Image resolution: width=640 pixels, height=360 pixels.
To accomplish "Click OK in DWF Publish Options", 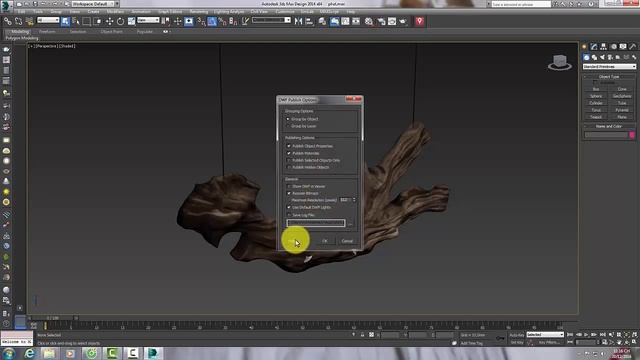I will (x=325, y=241).
